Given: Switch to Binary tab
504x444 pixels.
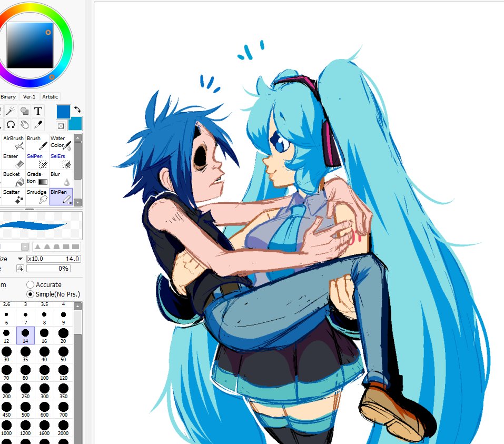Looking at the screenshot, I should (x=8, y=96).
